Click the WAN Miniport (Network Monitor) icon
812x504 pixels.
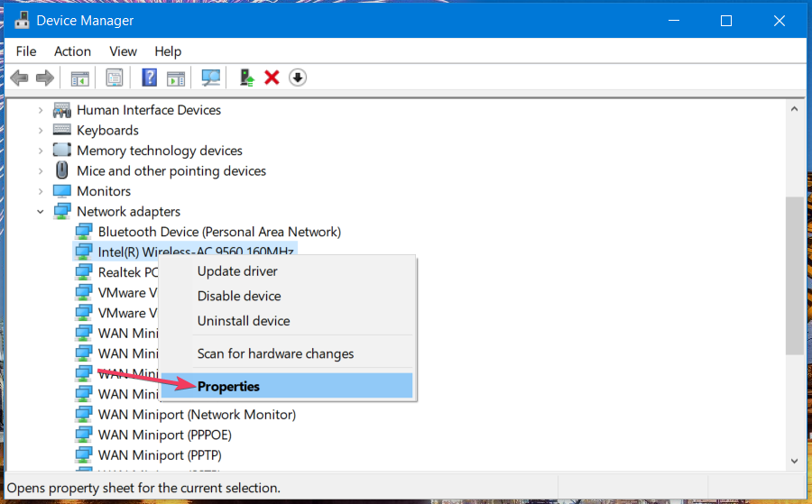[83, 414]
